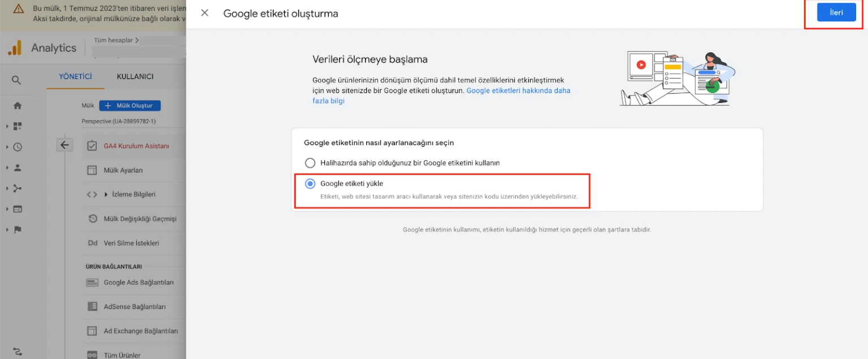868x359 pixels.
Task: Open the Realtime clock icon in the sidebar
Action: point(18,147)
